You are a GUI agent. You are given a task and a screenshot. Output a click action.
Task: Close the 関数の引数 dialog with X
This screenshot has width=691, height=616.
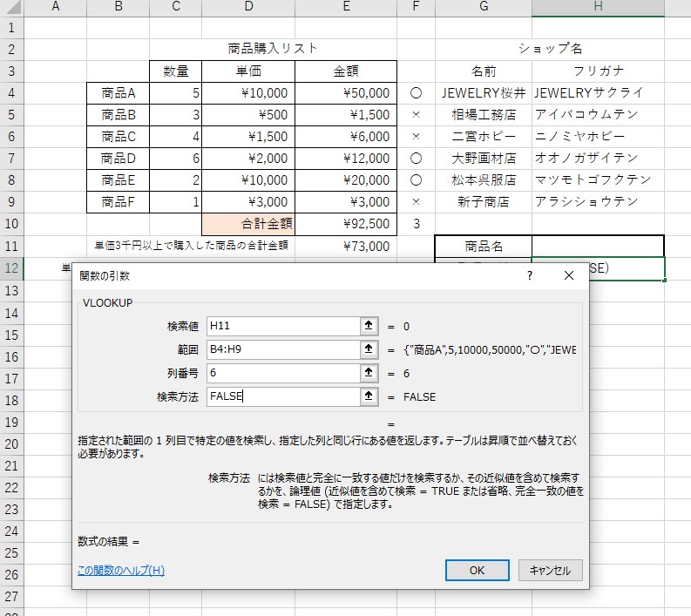[x=569, y=275]
